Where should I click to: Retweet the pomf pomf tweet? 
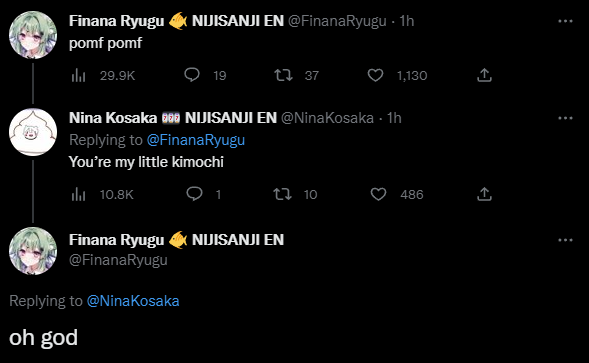click(296, 75)
